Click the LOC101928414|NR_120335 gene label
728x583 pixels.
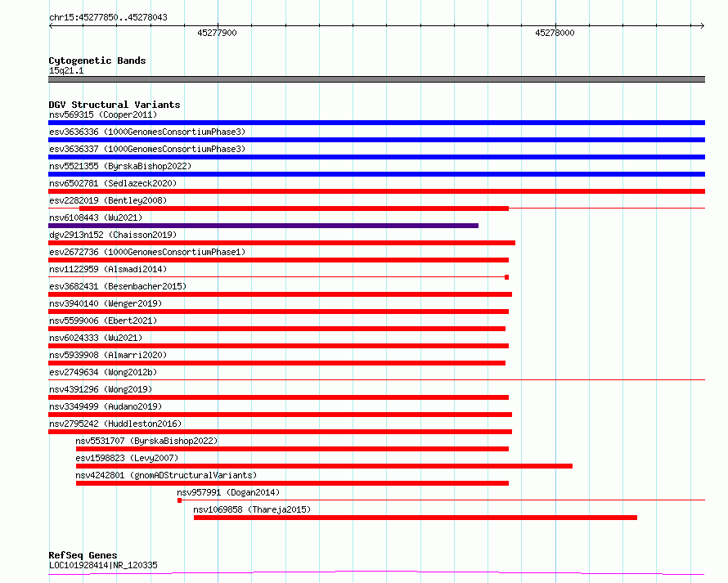[103, 565]
